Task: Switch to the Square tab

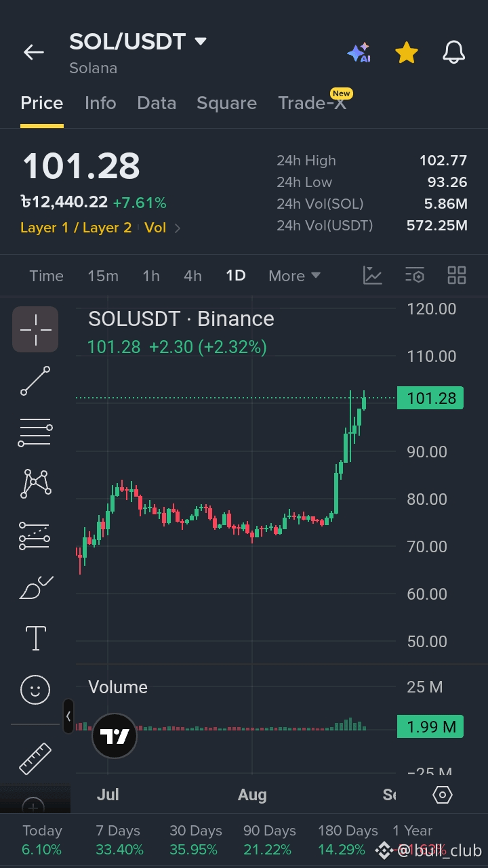Action: tap(226, 103)
